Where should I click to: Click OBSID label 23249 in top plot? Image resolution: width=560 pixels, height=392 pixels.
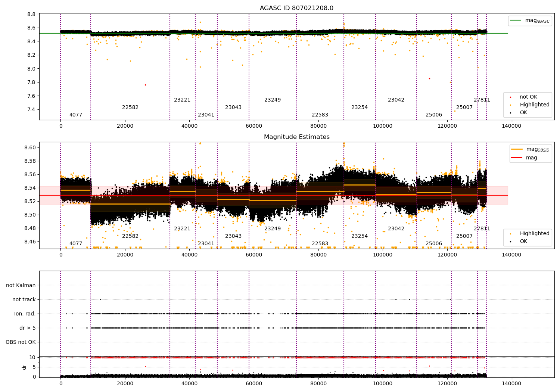pos(273,100)
